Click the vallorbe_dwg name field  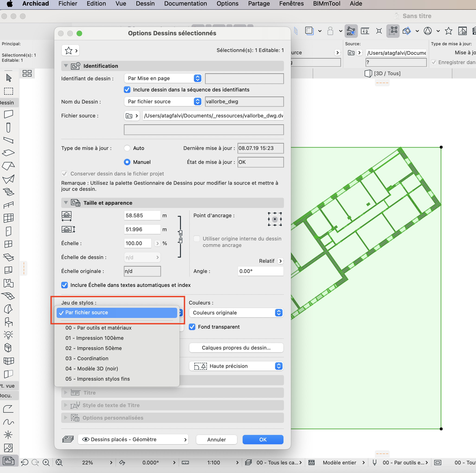tap(244, 102)
